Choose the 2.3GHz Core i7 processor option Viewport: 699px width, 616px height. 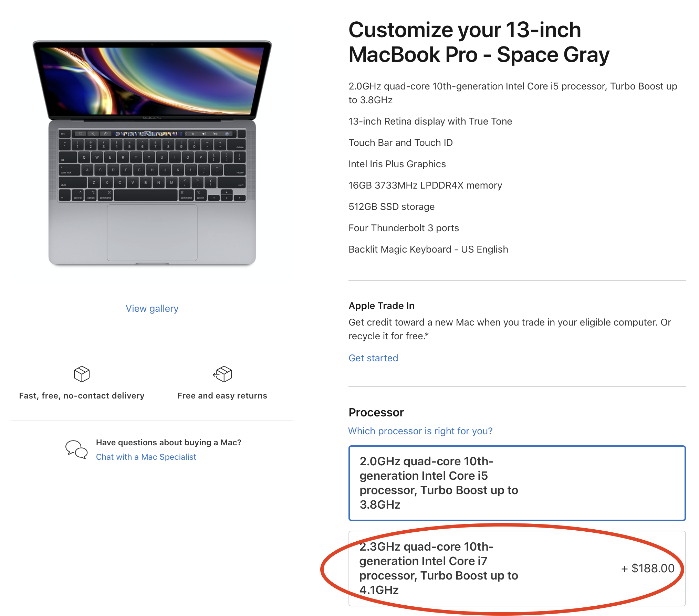(x=482, y=568)
